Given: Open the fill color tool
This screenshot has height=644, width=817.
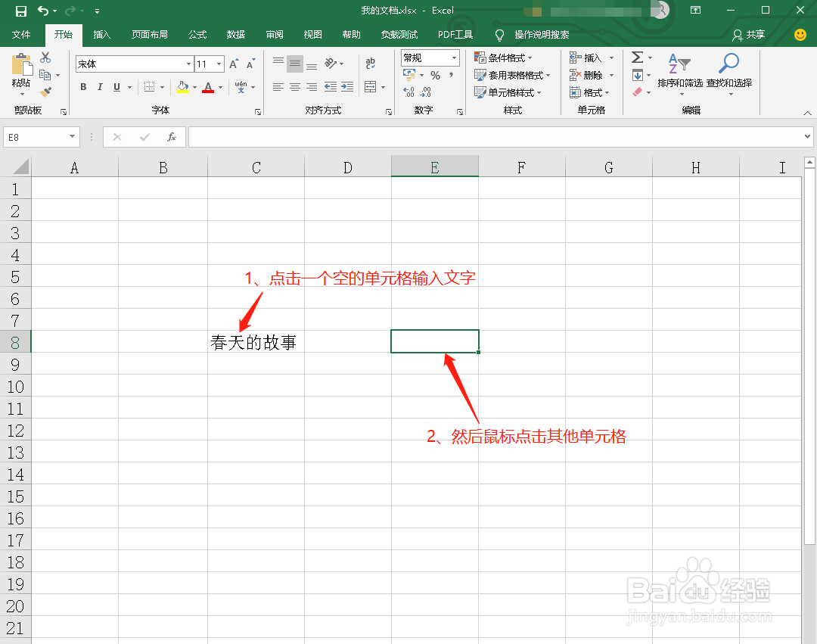Looking at the screenshot, I should click(x=182, y=87).
